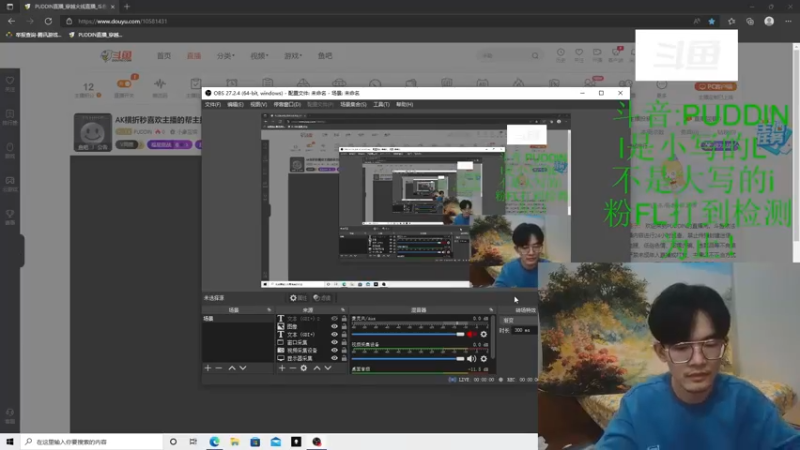Select the 场景 item in scenes list
This screenshot has height=450, width=800.
(x=238, y=318)
